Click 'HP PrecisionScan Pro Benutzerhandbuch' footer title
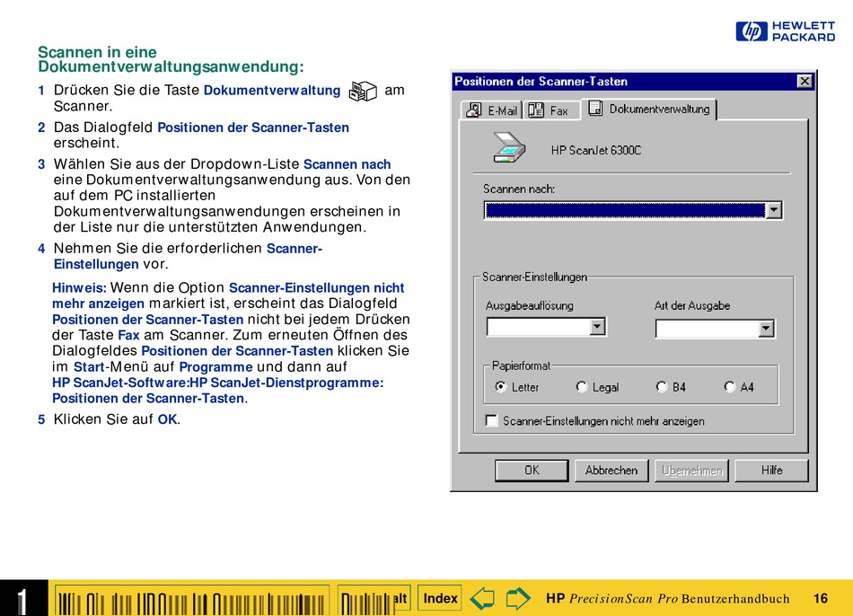Image resolution: width=853 pixels, height=616 pixels. click(667, 599)
